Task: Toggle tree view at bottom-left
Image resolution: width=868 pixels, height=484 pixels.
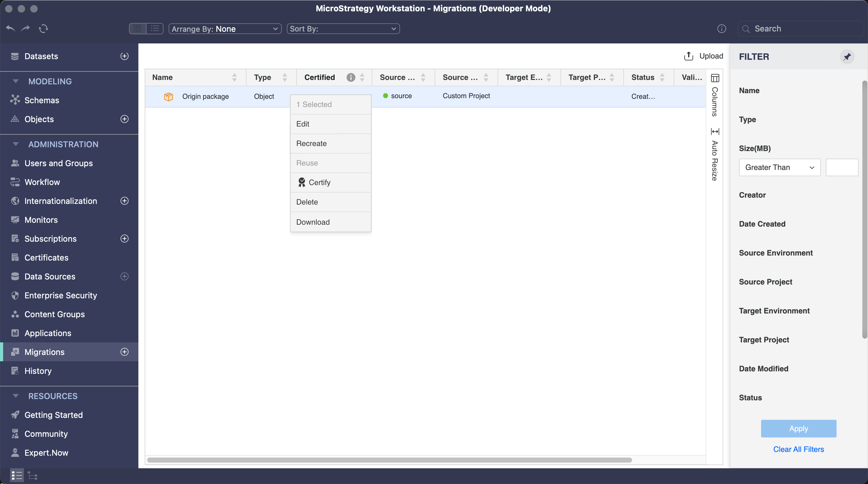Action: [32, 476]
